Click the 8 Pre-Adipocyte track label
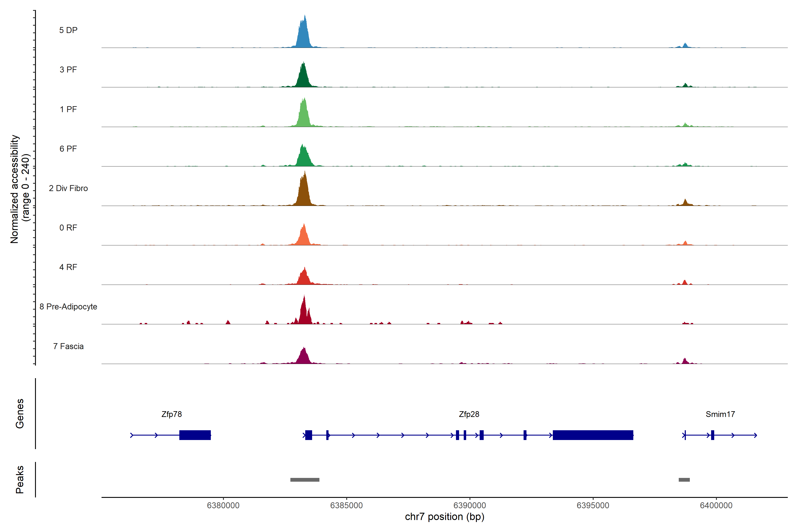This screenshot has height=532, width=798. pyautogui.click(x=68, y=307)
